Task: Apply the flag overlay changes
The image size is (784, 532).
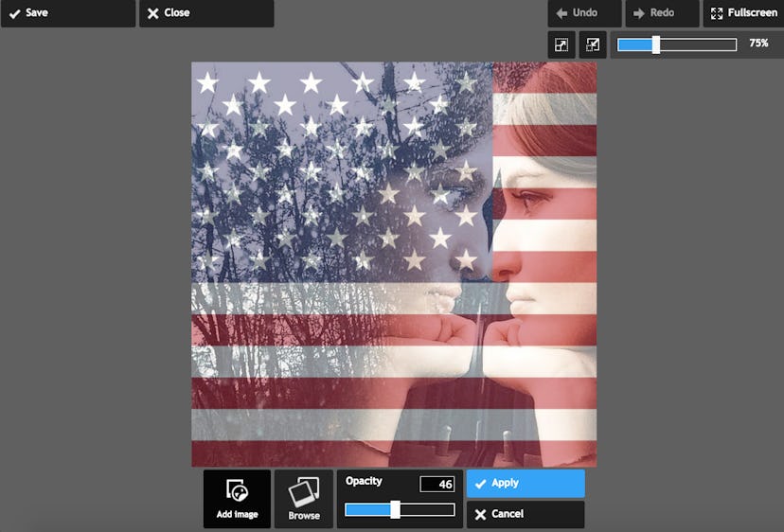Action: point(526,483)
